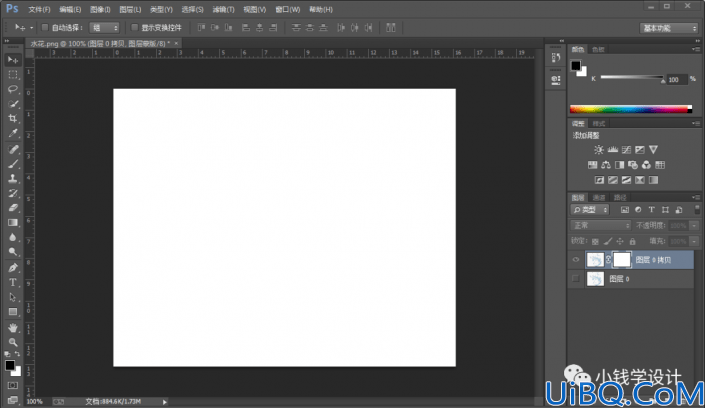Viewport: 705px width, 408px height.
Task: Open the 选择(S) menu
Action: coord(192,9)
